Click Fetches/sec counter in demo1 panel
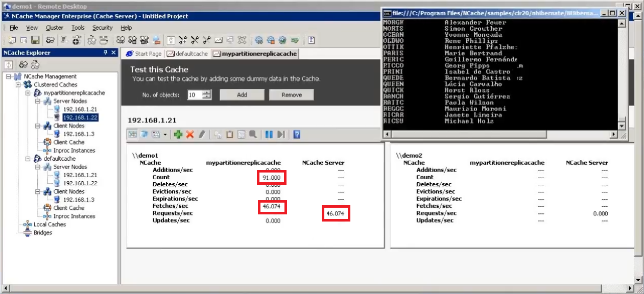This screenshot has height=294, width=644. coord(171,206)
